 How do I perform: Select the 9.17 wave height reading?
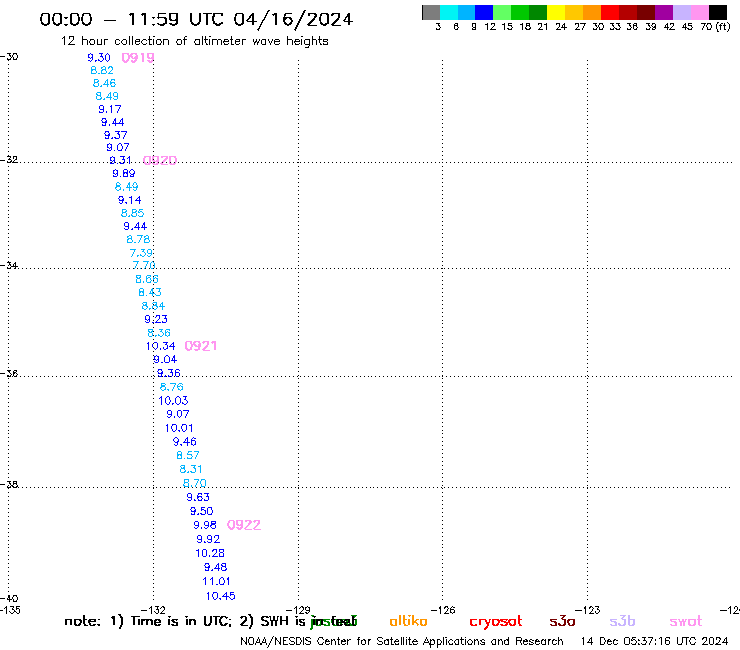(110, 109)
